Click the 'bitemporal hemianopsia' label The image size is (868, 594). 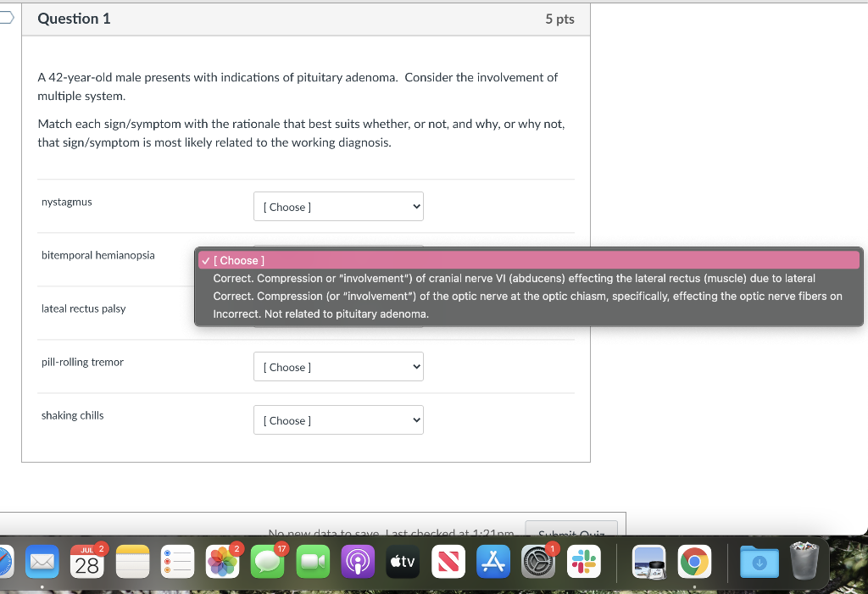[98, 255]
